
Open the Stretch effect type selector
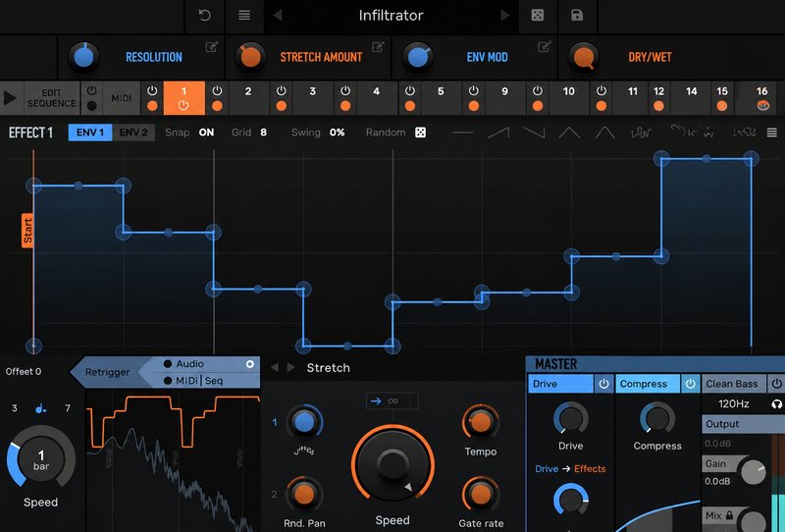click(329, 368)
